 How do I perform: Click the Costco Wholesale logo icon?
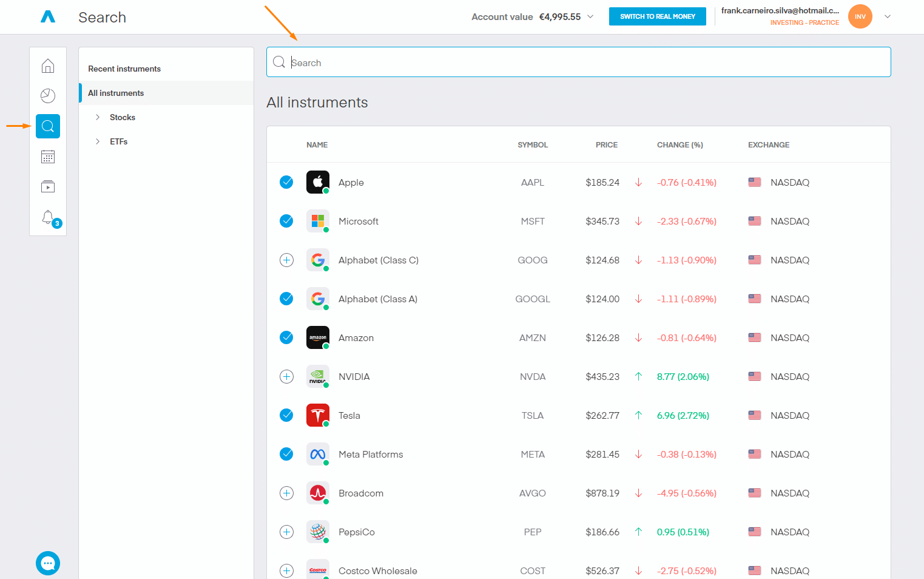[x=318, y=569]
